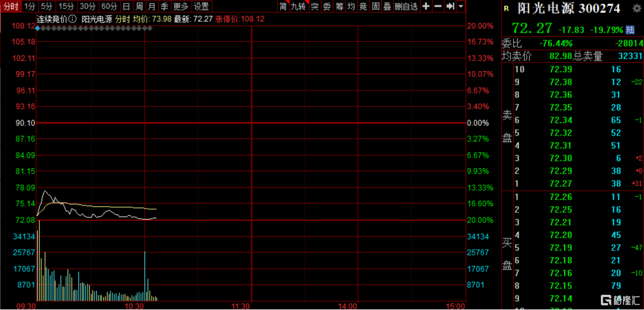Screen dimensions: 644x310
Task: Click the 卖盘 sell side label
Action: pos(507,126)
